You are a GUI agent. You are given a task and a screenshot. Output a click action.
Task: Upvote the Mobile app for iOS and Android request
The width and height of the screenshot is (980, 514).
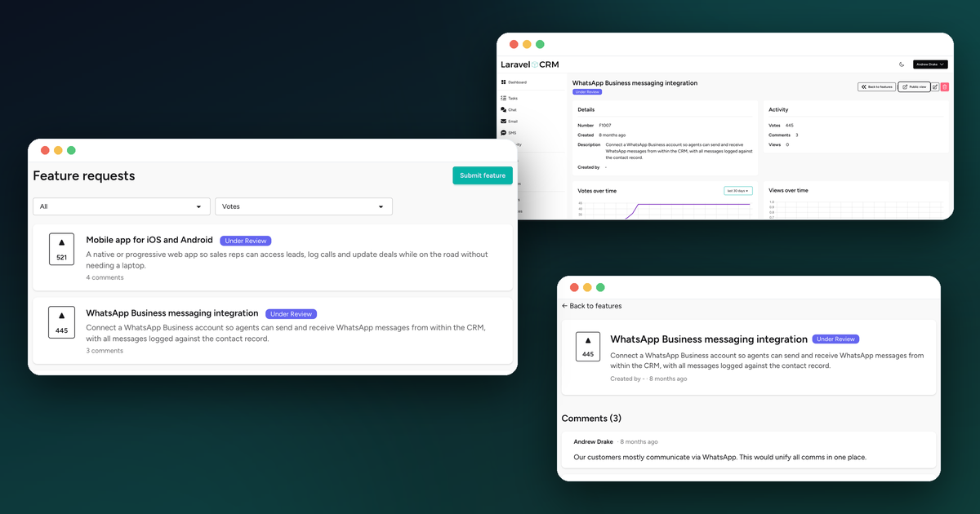coord(61,249)
